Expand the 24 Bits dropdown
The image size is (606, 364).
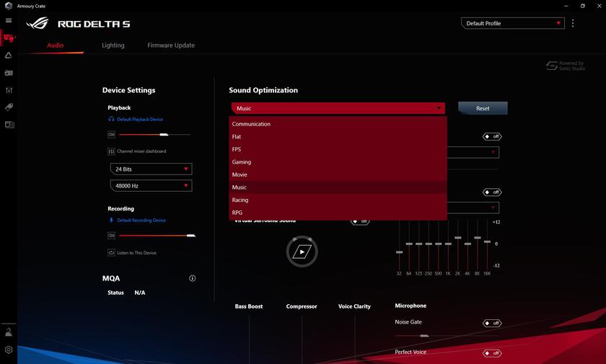151,169
